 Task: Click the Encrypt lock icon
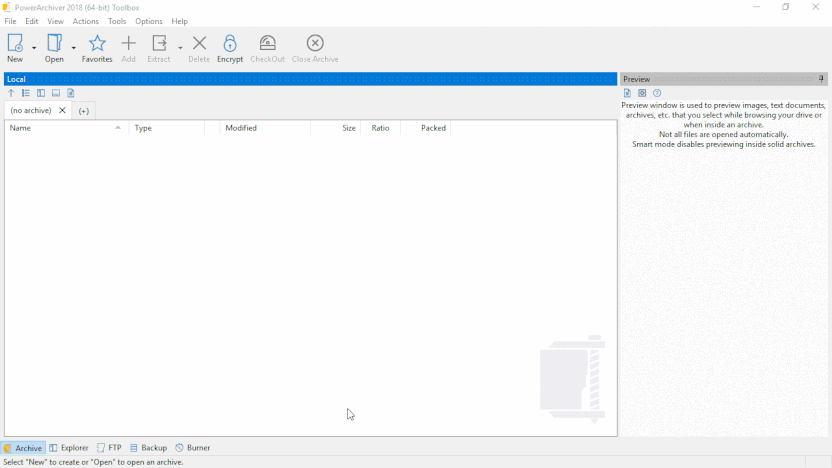[230, 44]
